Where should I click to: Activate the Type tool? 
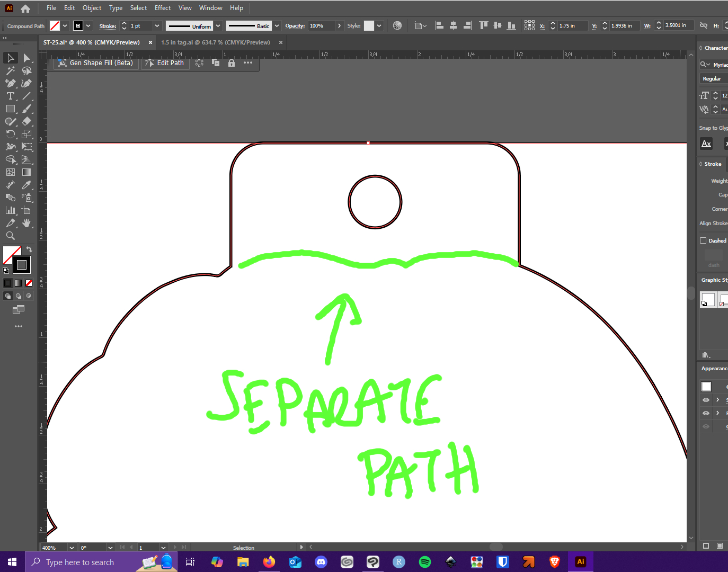click(10, 96)
